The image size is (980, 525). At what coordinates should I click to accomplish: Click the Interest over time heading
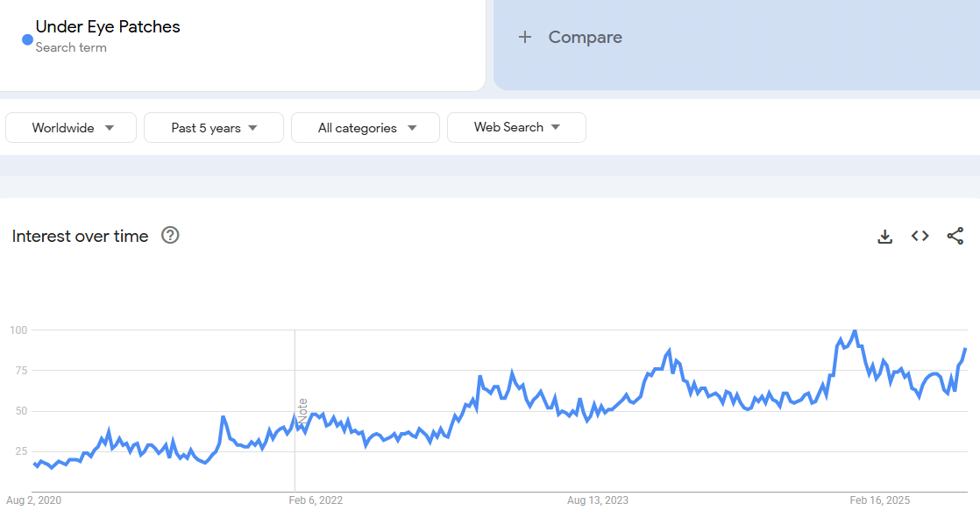pyautogui.click(x=80, y=236)
